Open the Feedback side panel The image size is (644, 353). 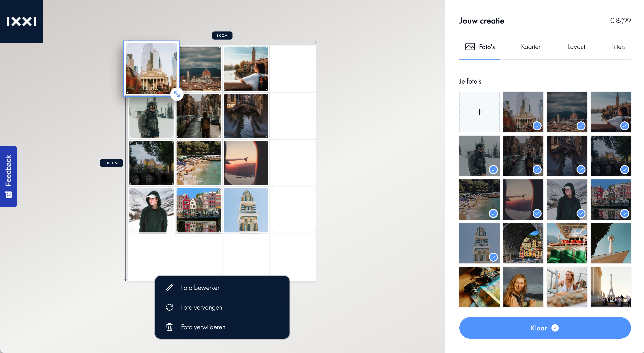click(x=9, y=176)
